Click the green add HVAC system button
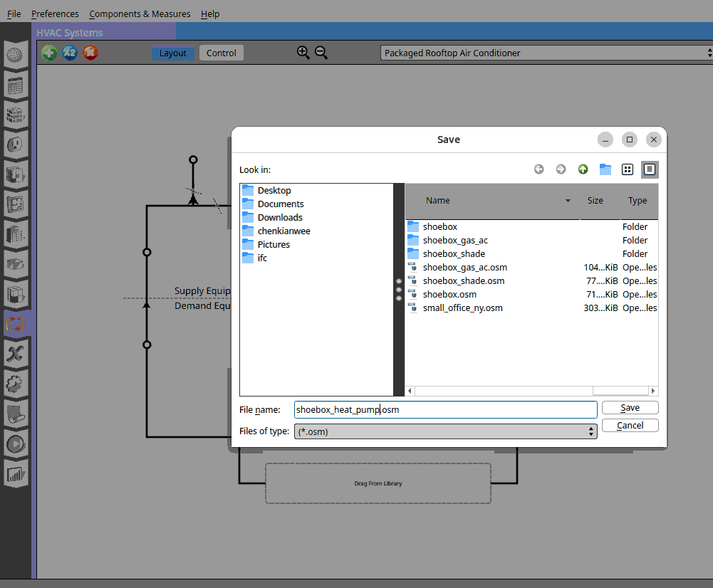 pyautogui.click(x=49, y=53)
